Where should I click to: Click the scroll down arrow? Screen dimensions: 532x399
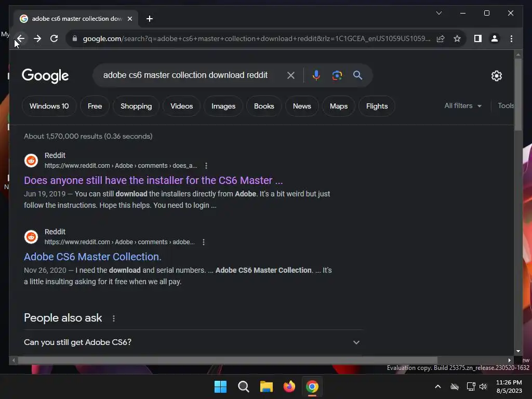click(x=518, y=351)
